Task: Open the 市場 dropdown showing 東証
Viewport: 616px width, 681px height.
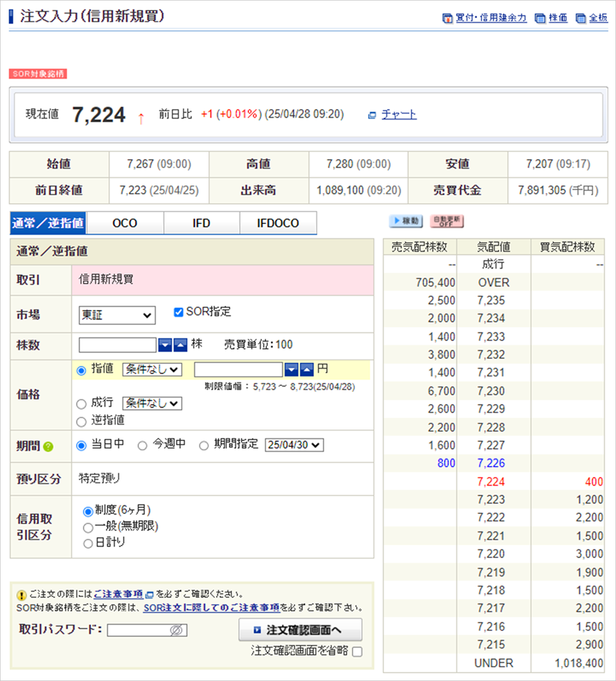Action: tap(117, 315)
